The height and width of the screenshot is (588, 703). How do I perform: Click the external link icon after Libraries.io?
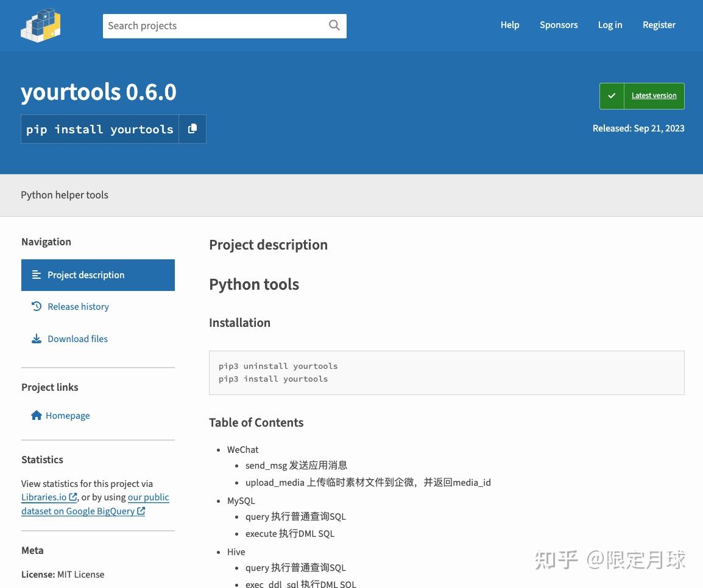[x=73, y=497]
